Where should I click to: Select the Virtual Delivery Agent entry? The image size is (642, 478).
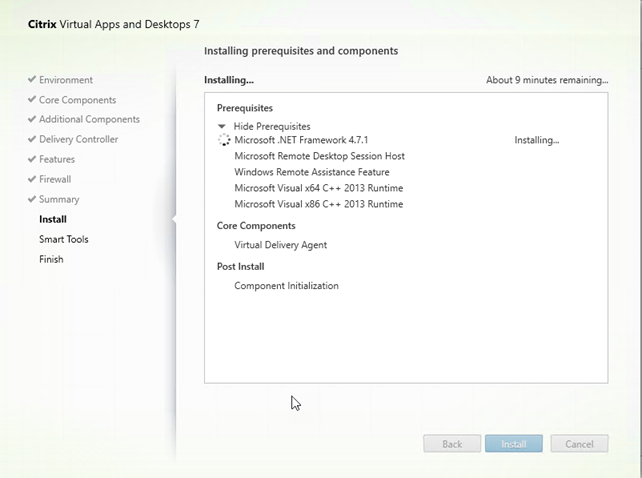click(280, 245)
